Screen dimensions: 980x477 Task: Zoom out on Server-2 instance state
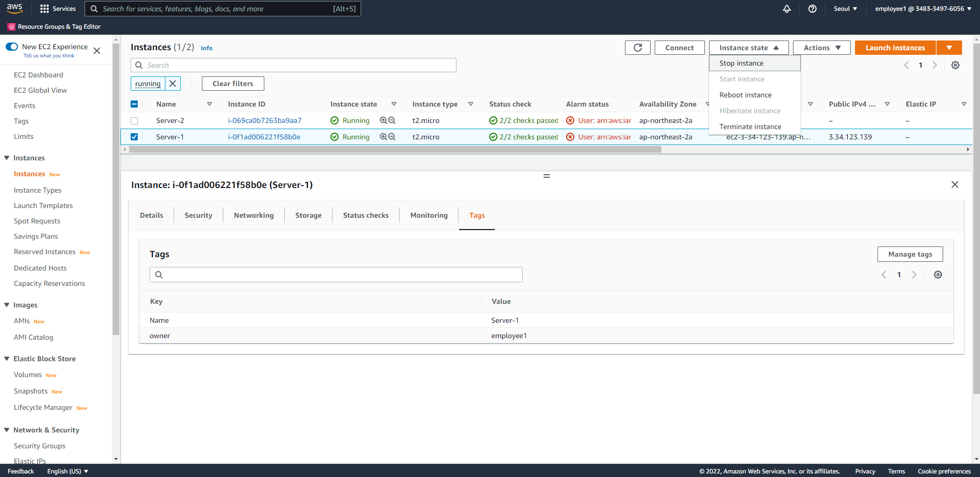coord(392,120)
